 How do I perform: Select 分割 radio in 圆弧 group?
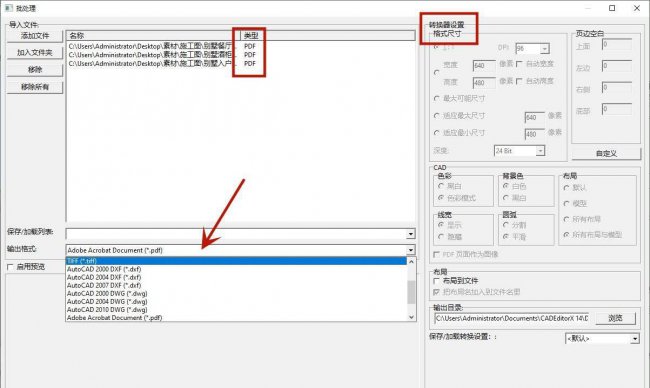coord(506,225)
